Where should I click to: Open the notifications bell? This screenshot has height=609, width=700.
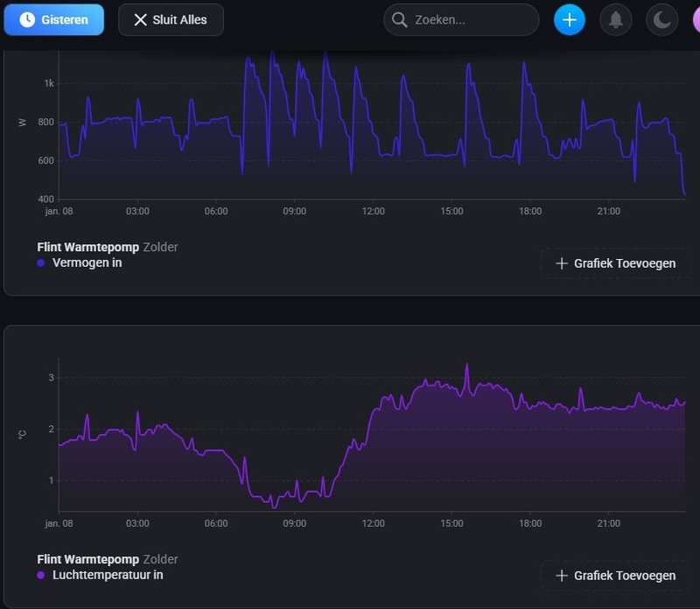[616, 19]
